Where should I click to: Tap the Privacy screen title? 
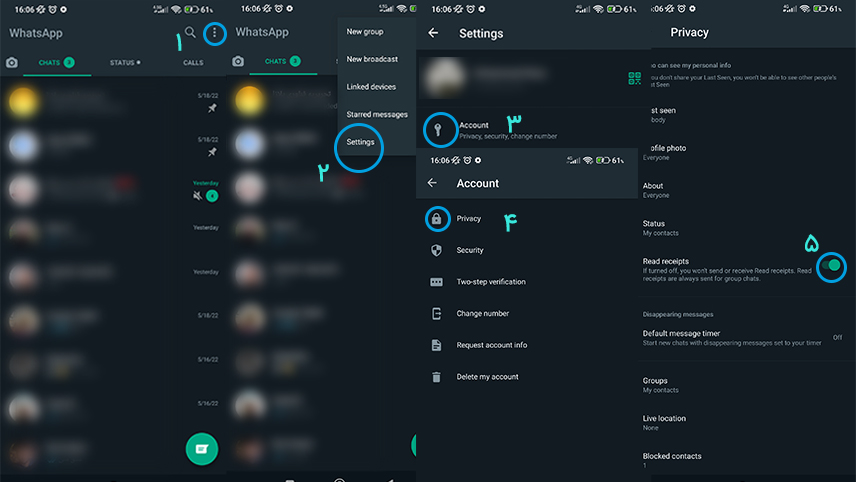click(689, 33)
